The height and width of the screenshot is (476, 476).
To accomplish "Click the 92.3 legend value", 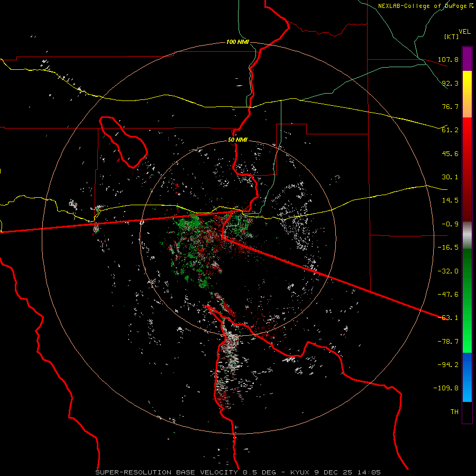I will [x=450, y=83].
